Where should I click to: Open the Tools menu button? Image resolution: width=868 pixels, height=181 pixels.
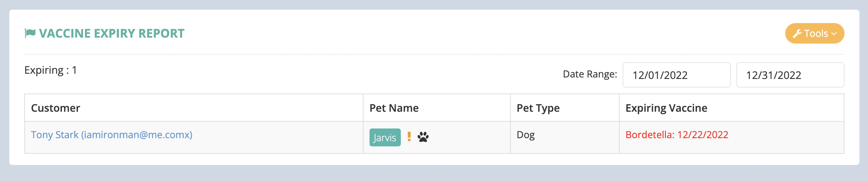[815, 34]
